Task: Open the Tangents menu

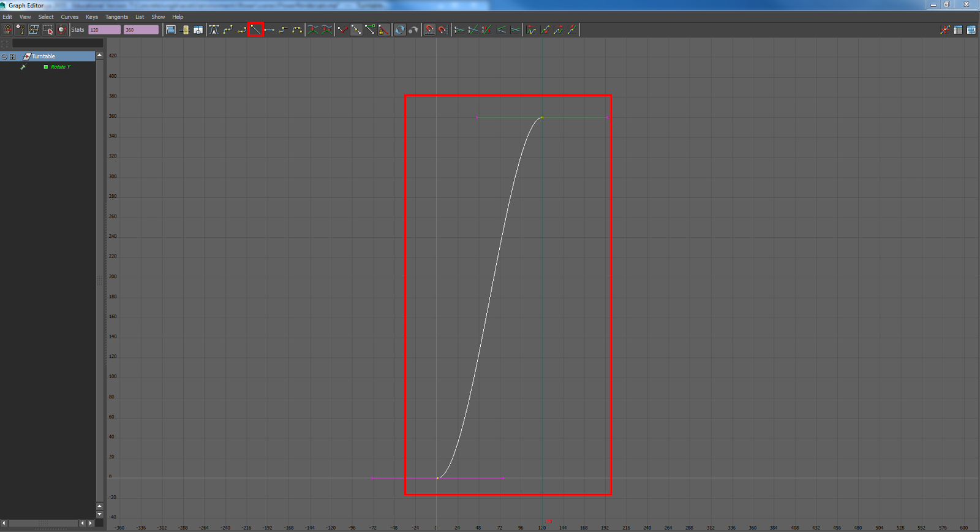Action: (116, 17)
